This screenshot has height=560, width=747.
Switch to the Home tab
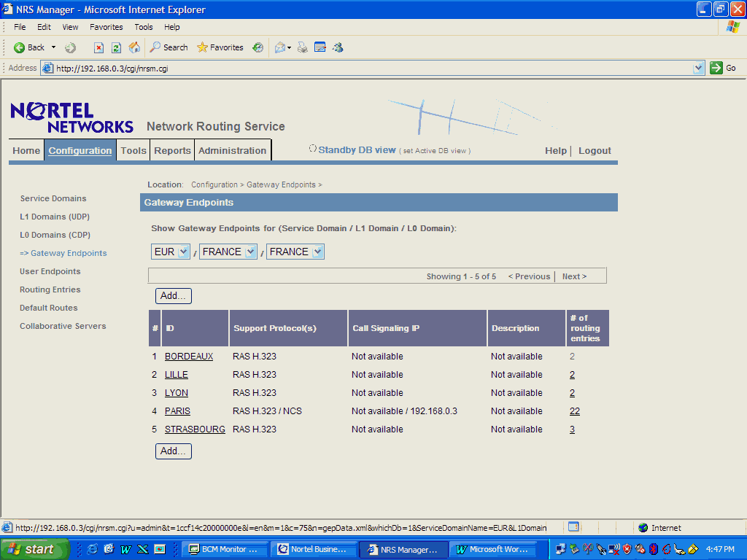[26, 150]
